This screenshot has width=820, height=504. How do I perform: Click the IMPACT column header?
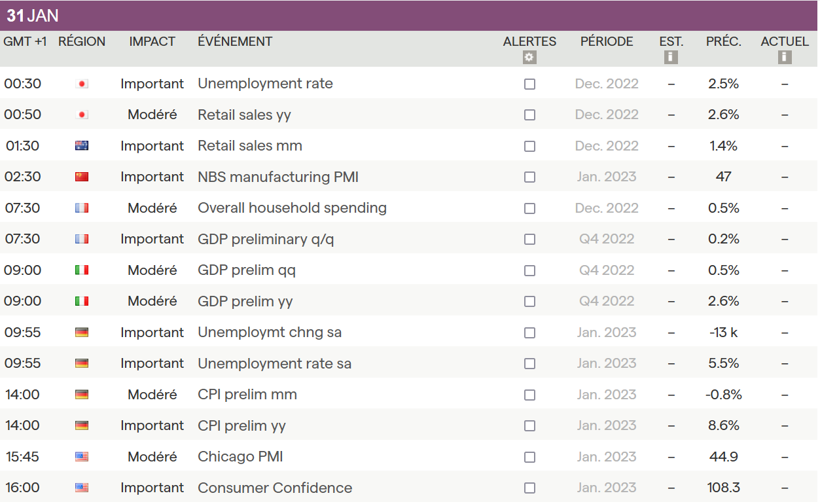152,41
